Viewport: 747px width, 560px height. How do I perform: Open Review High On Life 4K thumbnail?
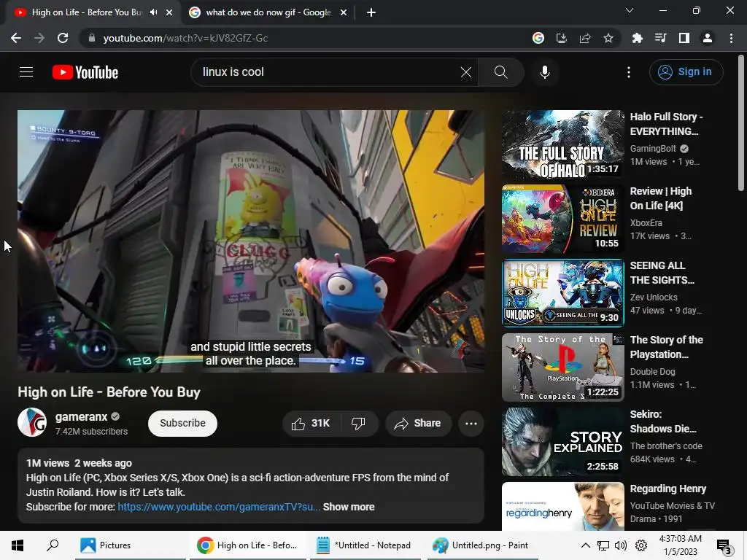click(x=563, y=219)
